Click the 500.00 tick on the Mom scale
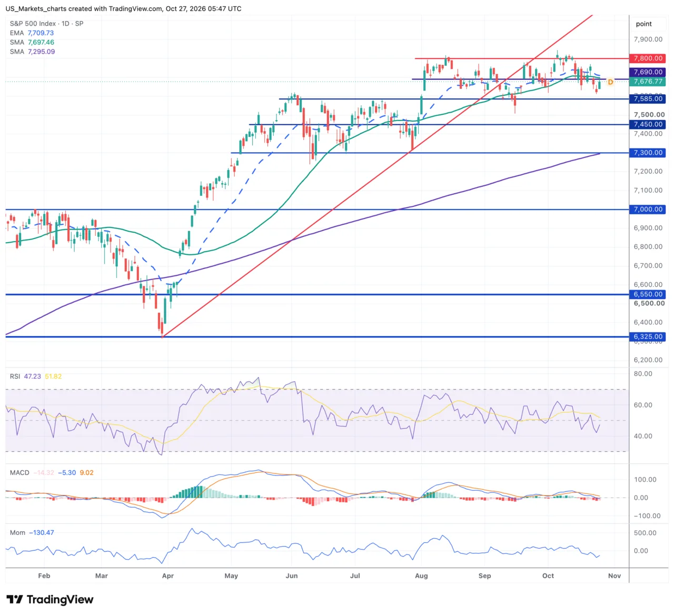The width and height of the screenshot is (674, 616). click(645, 533)
